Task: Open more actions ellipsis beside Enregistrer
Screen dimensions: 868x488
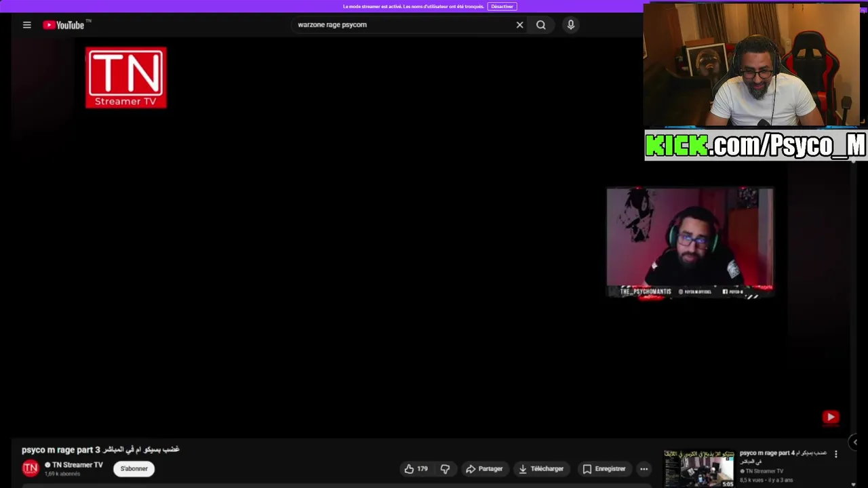Action: (644, 468)
